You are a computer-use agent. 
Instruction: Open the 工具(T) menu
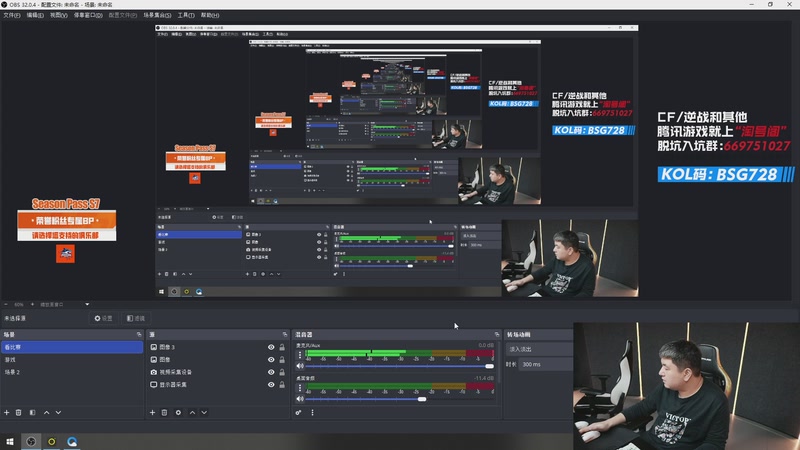(186, 15)
